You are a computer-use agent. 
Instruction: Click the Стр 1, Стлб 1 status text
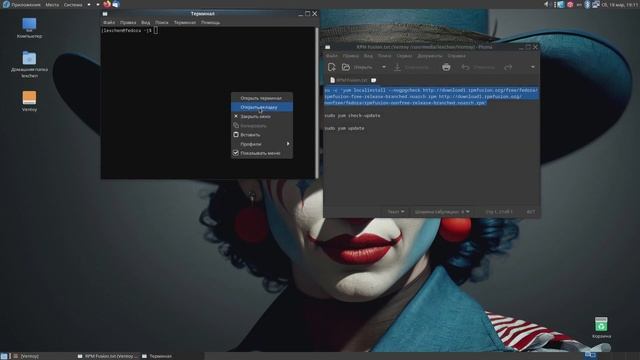(499, 212)
